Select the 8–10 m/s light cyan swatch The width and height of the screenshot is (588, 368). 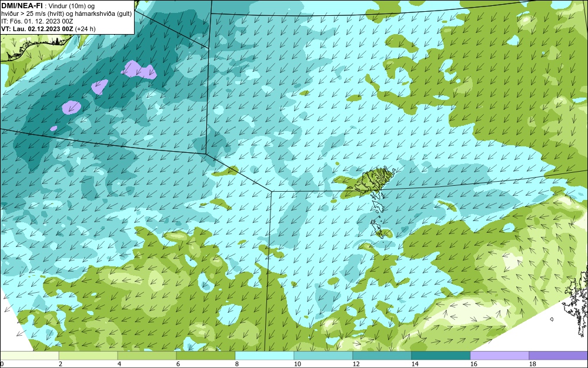coord(265,355)
